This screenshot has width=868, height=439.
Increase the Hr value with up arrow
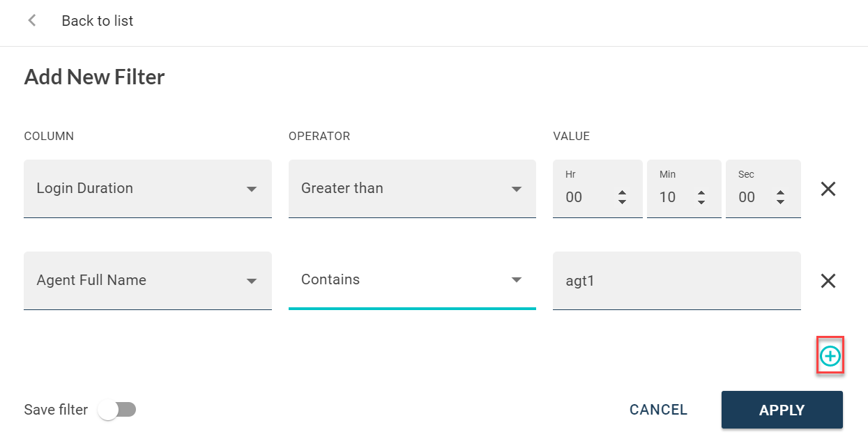tap(622, 193)
